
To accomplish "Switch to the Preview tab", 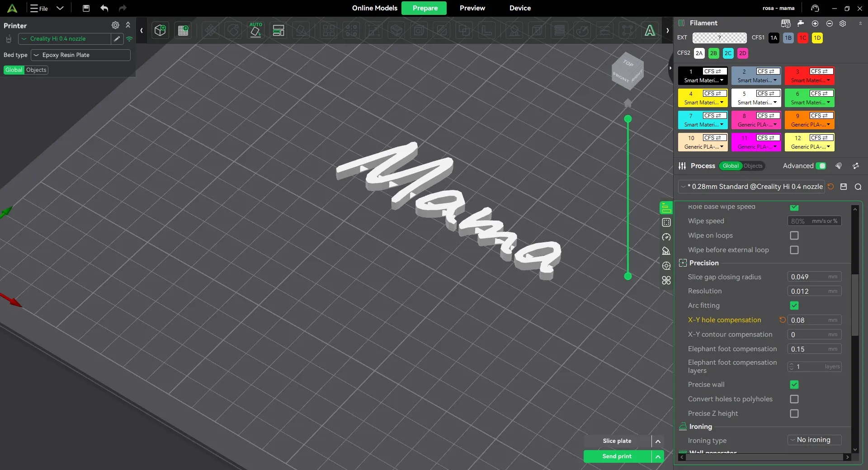I will pyautogui.click(x=472, y=8).
